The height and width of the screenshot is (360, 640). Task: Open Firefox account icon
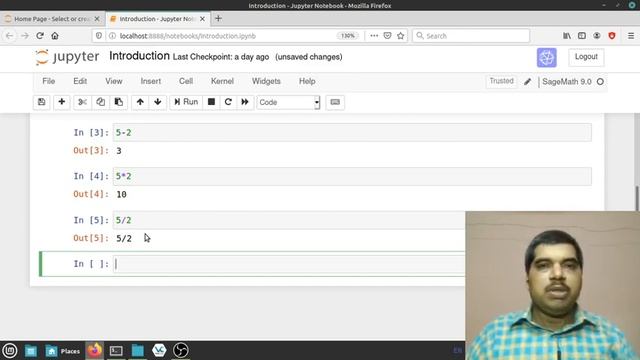pos(597,36)
